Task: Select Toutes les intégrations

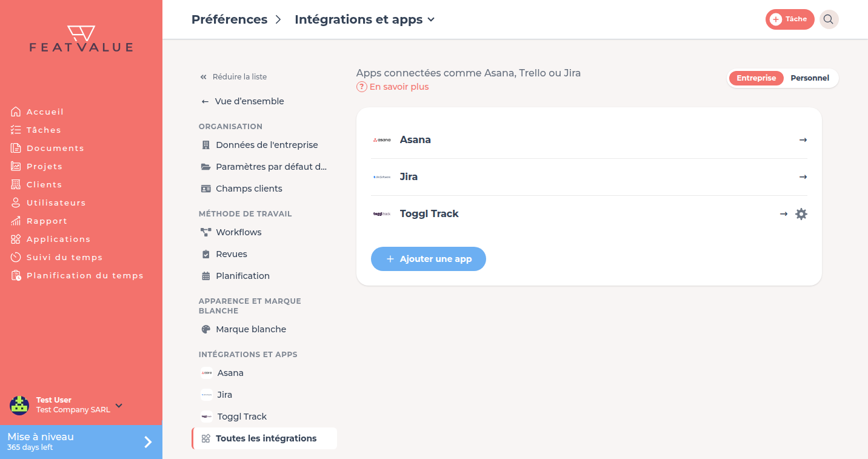Action: tap(264, 438)
